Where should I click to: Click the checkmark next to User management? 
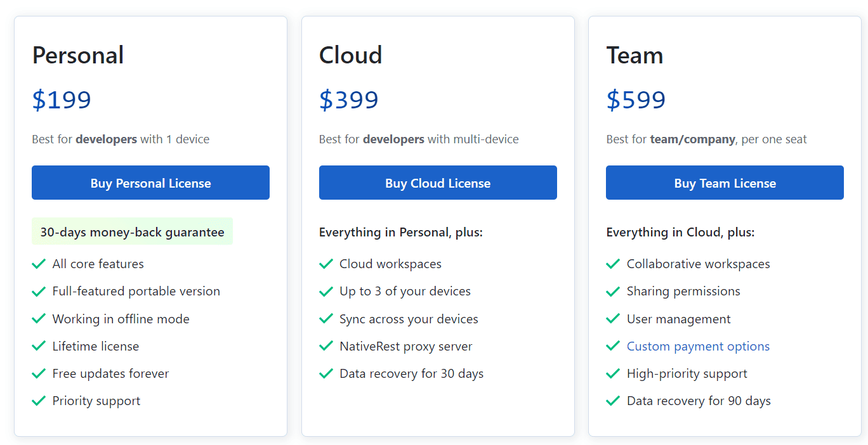tap(613, 319)
